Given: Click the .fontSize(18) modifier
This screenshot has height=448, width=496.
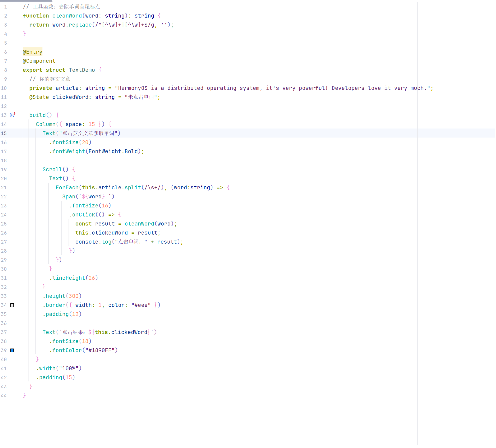Looking at the screenshot, I should [70, 341].
